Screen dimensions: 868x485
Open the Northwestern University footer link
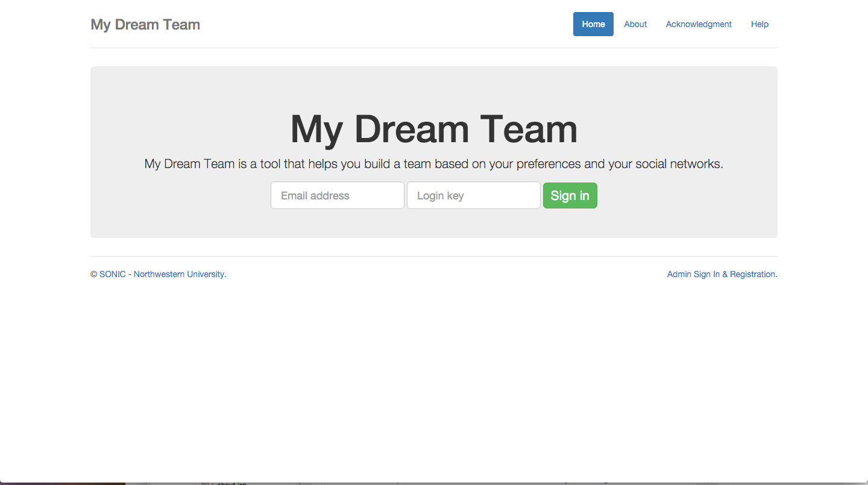180,274
